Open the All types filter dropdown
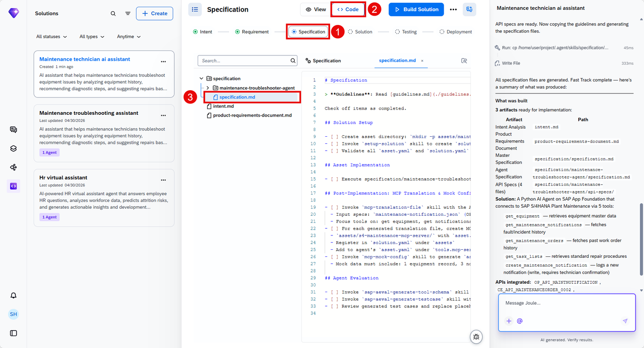The width and height of the screenshot is (644, 348). tap(92, 37)
